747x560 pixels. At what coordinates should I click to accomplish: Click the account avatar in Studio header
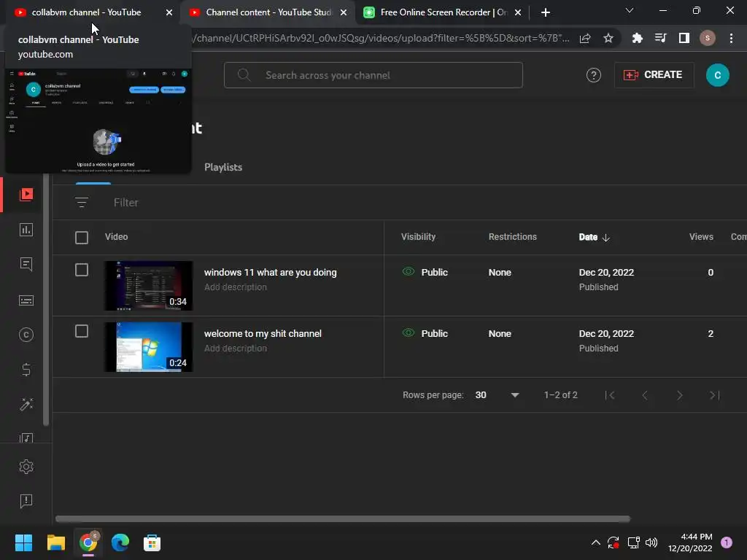click(718, 75)
